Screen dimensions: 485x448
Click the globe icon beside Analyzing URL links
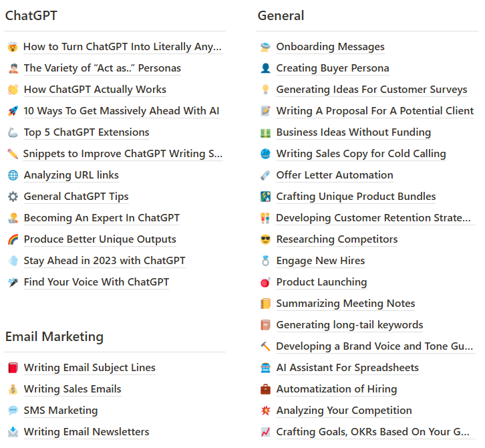click(x=13, y=175)
